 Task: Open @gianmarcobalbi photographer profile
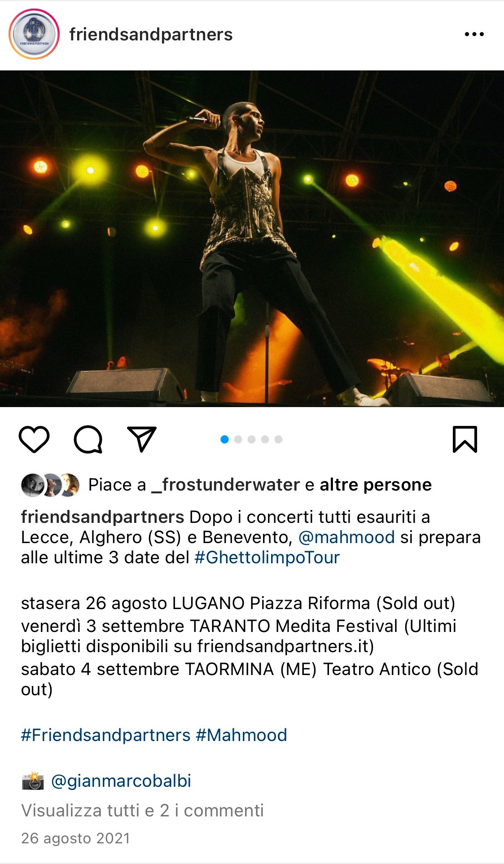click(121, 781)
